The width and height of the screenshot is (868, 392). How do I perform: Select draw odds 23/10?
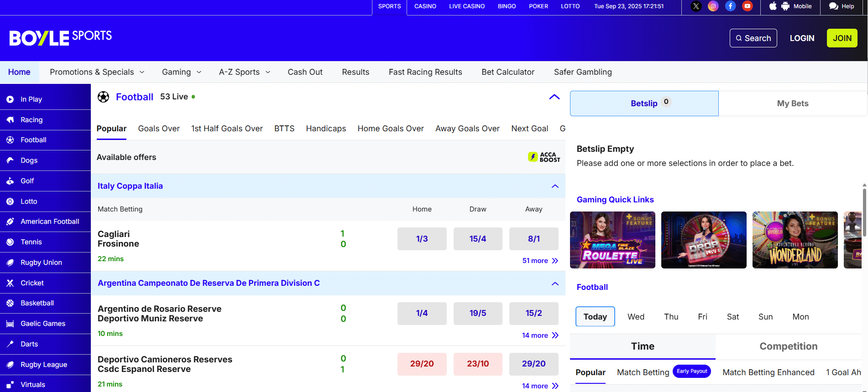click(478, 364)
